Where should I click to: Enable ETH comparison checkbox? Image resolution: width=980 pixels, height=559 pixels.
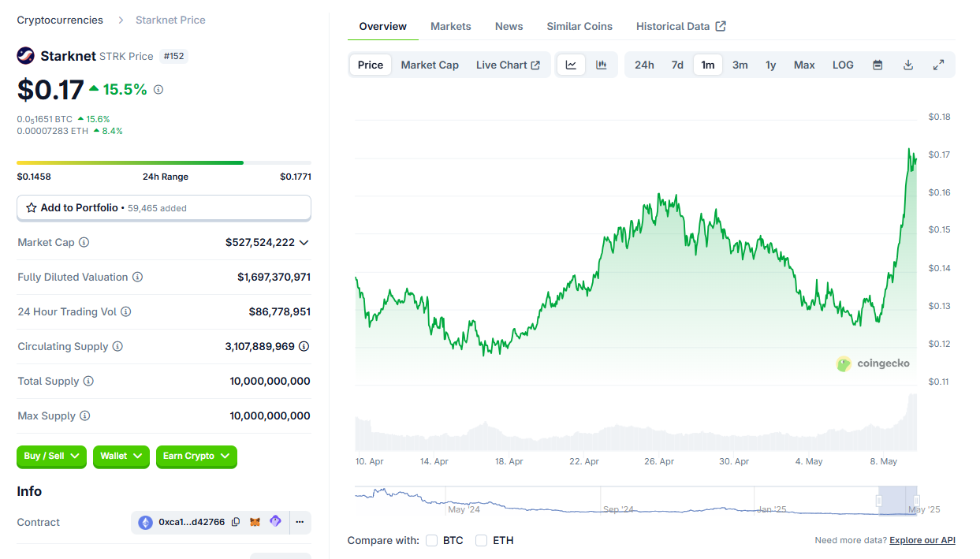(x=481, y=540)
